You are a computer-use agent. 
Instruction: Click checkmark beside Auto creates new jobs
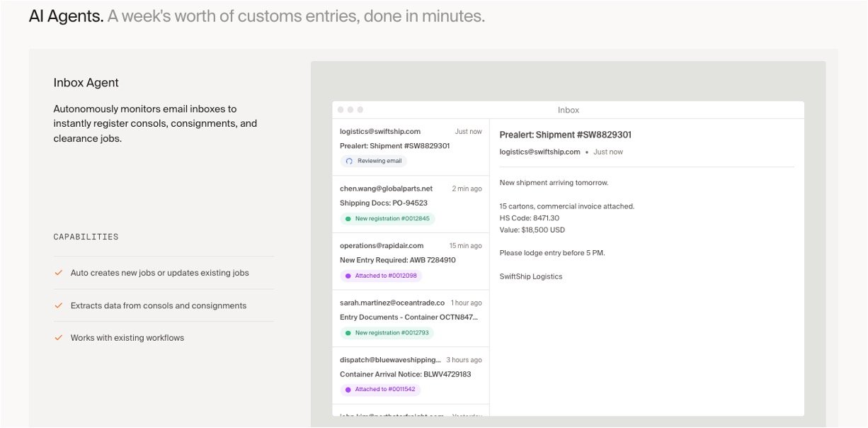click(59, 273)
